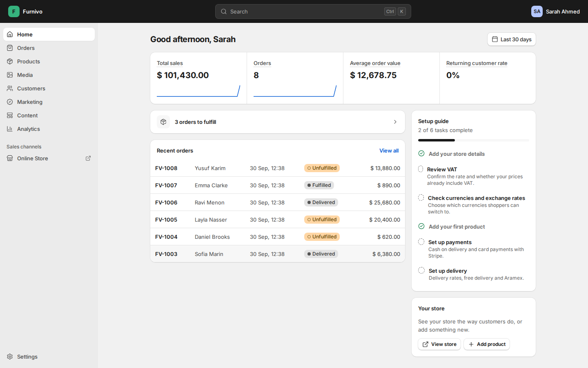Screen dimensions: 588x368
Task: Check the Set up payments task circle
Action: pyautogui.click(x=421, y=242)
